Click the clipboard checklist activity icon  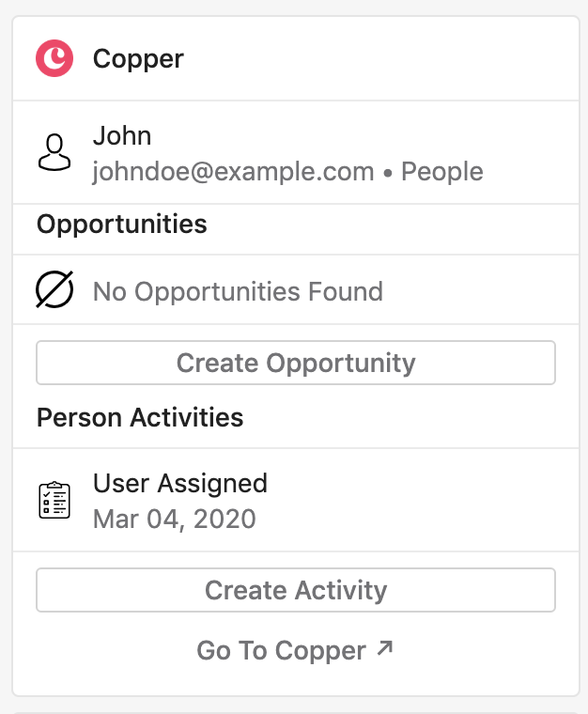(x=54, y=500)
